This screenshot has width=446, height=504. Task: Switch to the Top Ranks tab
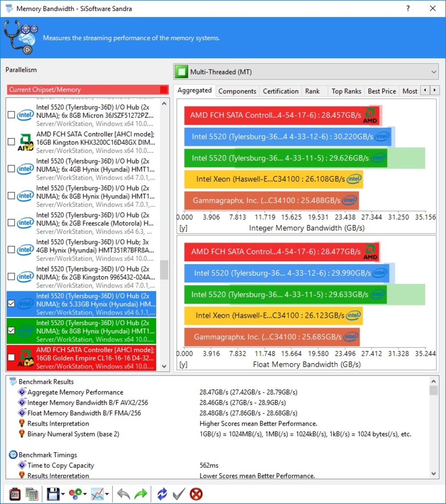(x=346, y=91)
